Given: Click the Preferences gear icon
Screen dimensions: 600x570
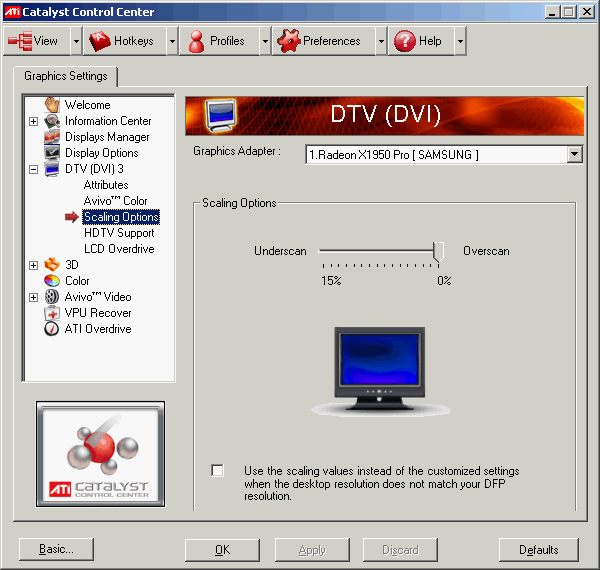Looking at the screenshot, I should pyautogui.click(x=289, y=41).
